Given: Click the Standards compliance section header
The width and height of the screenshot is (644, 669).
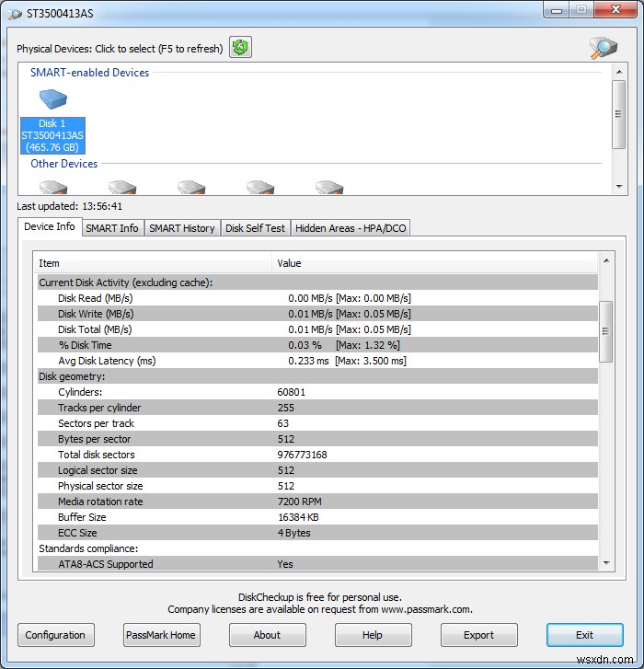Looking at the screenshot, I should tap(317, 548).
